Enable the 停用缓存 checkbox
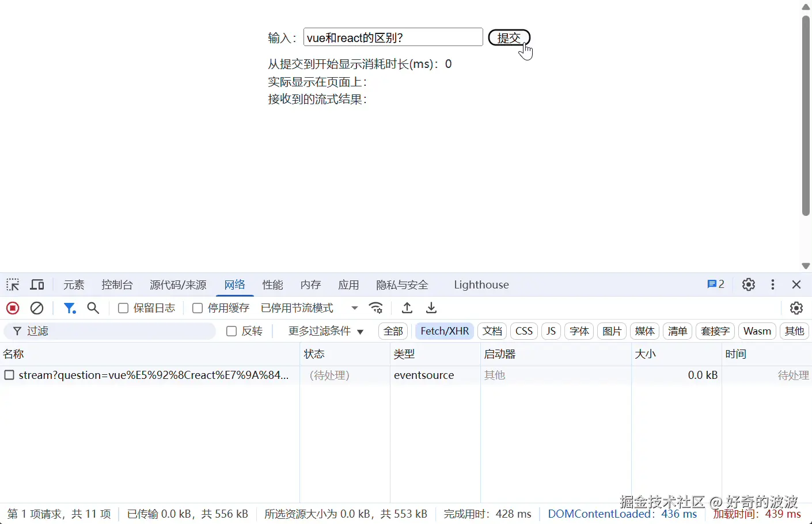The height and width of the screenshot is (524, 812). click(197, 308)
